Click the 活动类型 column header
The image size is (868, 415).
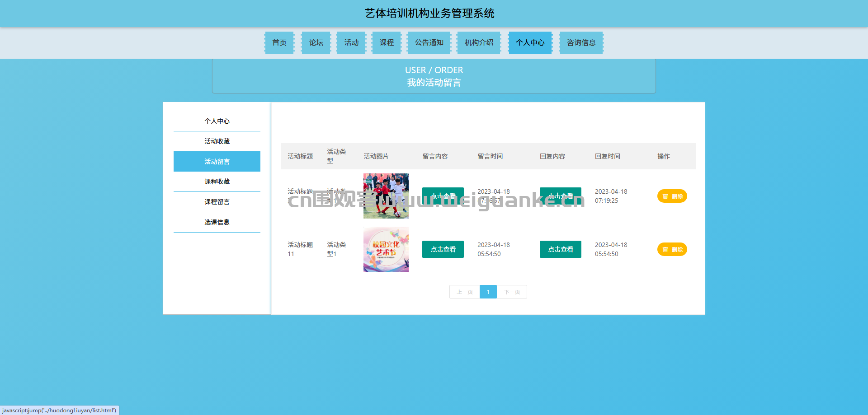click(336, 156)
